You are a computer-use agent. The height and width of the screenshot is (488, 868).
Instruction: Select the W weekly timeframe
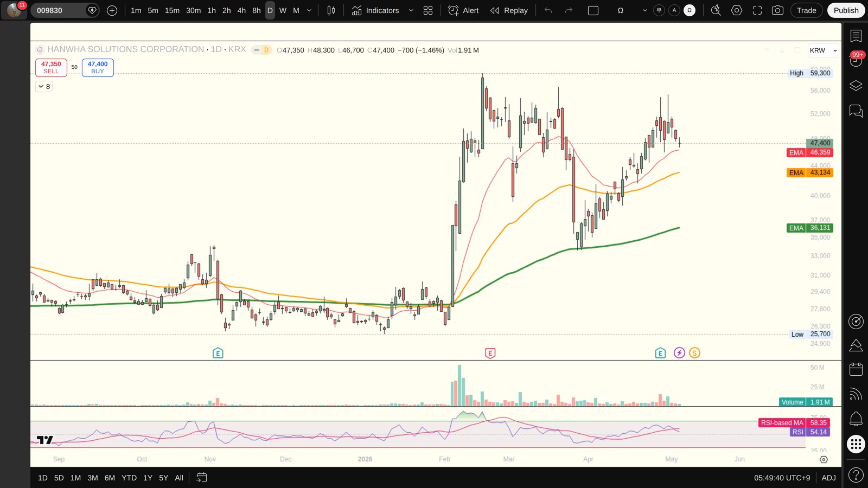(283, 10)
